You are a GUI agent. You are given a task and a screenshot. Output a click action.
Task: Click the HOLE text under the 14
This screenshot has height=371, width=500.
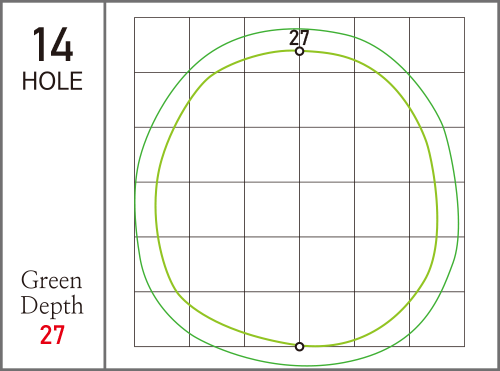pyautogui.click(x=52, y=81)
